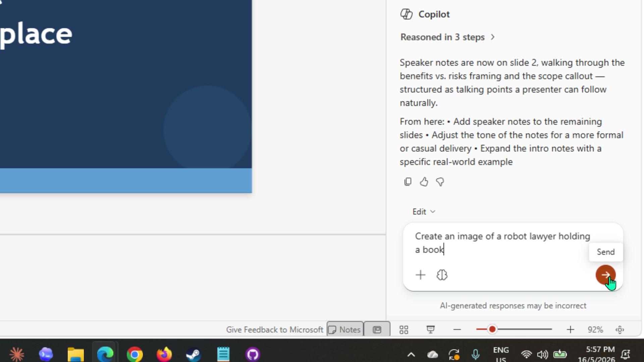Open Give Feedback to Microsoft
Screen dimensions: 644x362
tap(274, 329)
